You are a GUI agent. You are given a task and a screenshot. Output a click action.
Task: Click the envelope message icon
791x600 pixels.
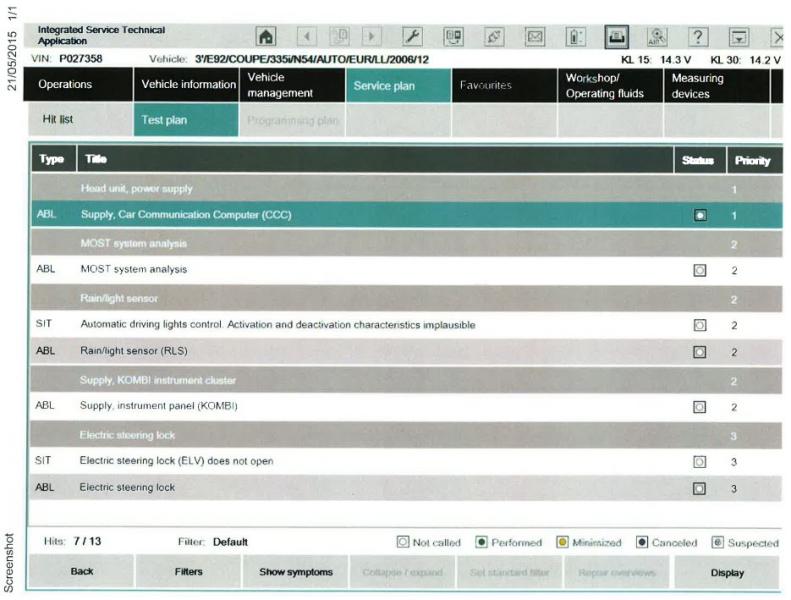(535, 38)
